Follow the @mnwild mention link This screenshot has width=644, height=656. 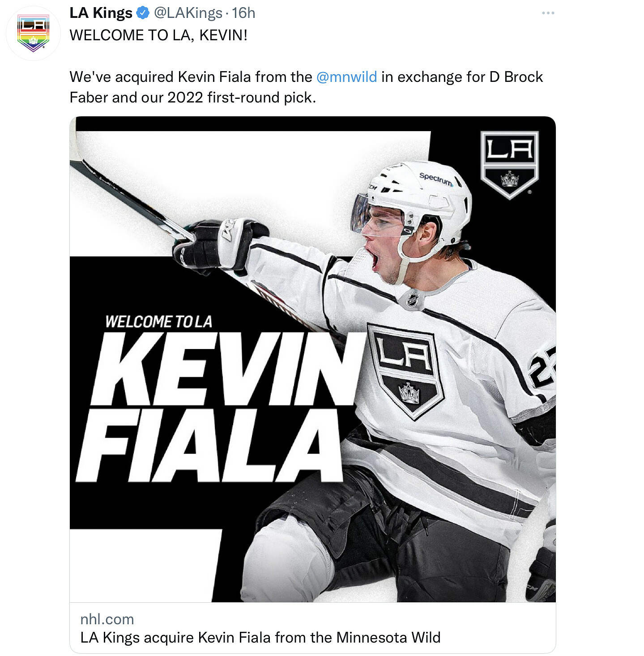[346, 77]
